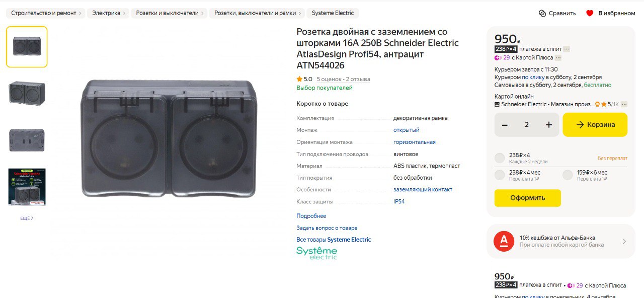Expand the Alfa-Bank cashback offer chevron
Viewport: 644px width, 298px height.
(x=624, y=242)
